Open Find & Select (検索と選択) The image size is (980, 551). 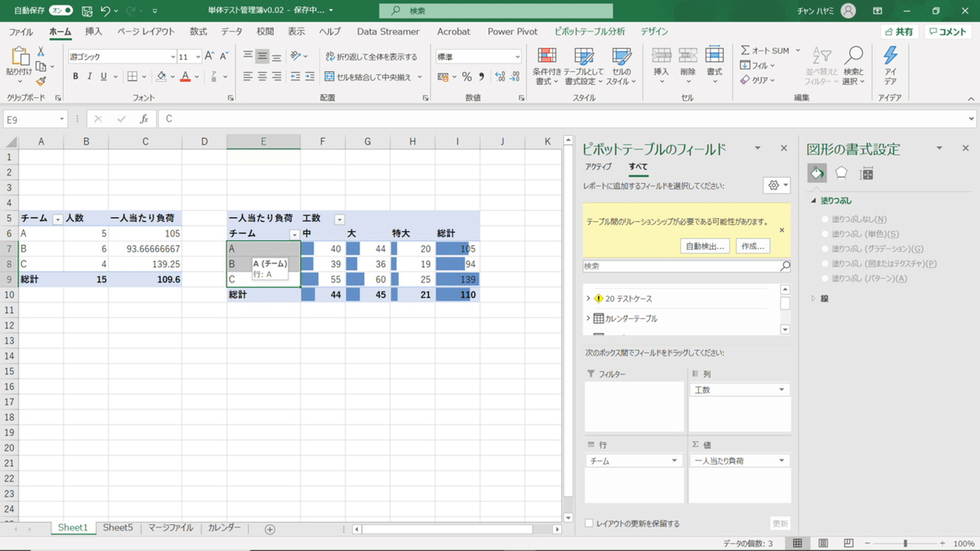(853, 66)
